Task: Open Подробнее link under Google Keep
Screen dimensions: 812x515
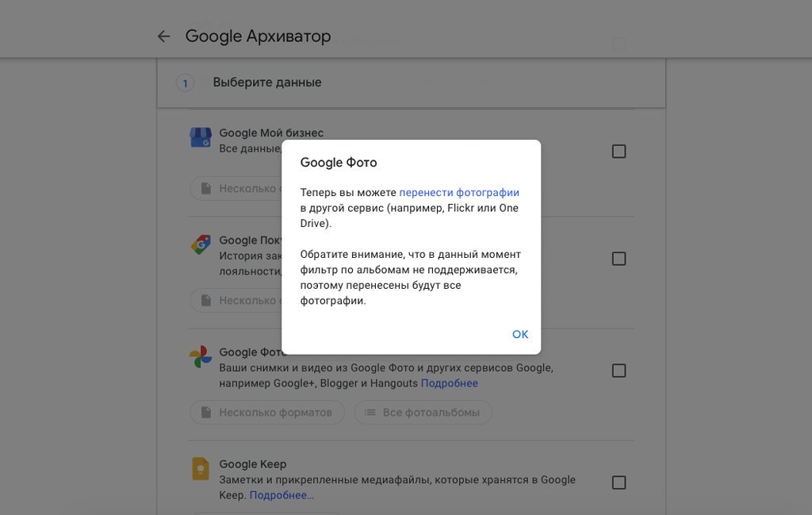Action: click(282, 495)
